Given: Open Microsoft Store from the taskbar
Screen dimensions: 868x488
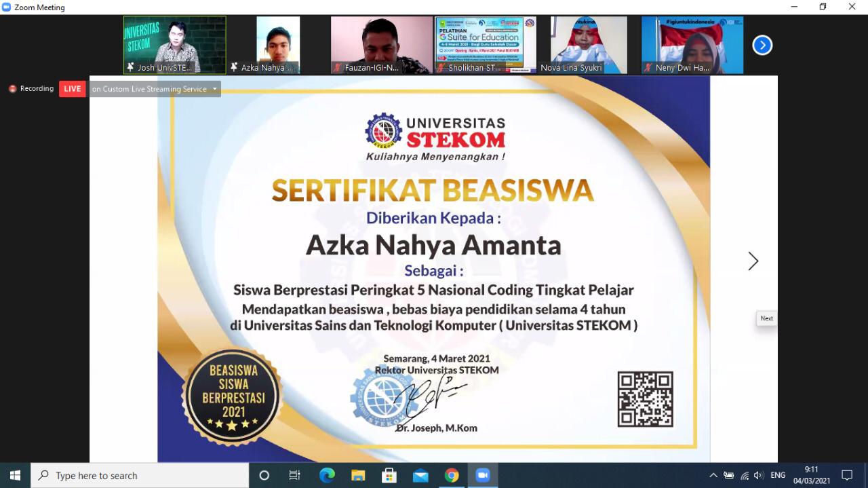Looking at the screenshot, I should pyautogui.click(x=389, y=475).
